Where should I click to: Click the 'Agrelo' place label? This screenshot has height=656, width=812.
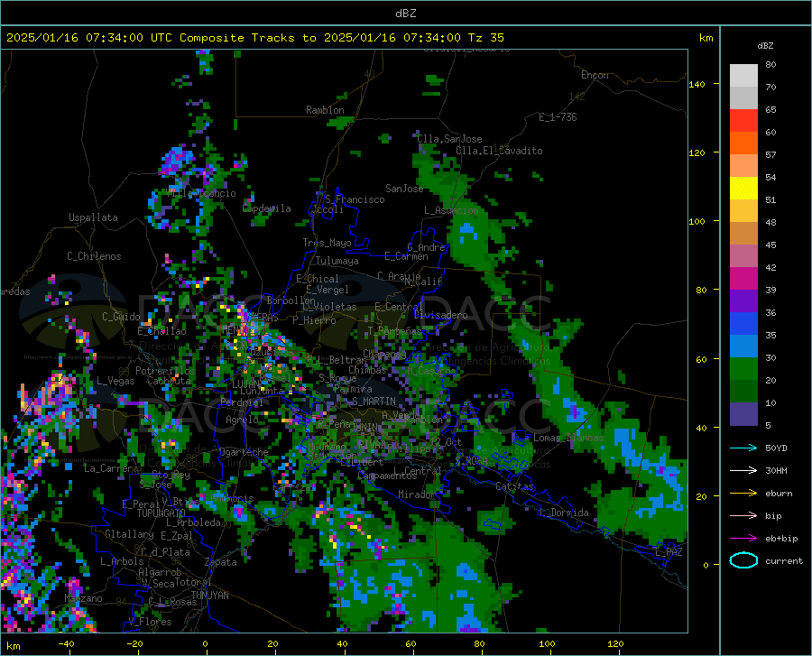click(x=242, y=420)
